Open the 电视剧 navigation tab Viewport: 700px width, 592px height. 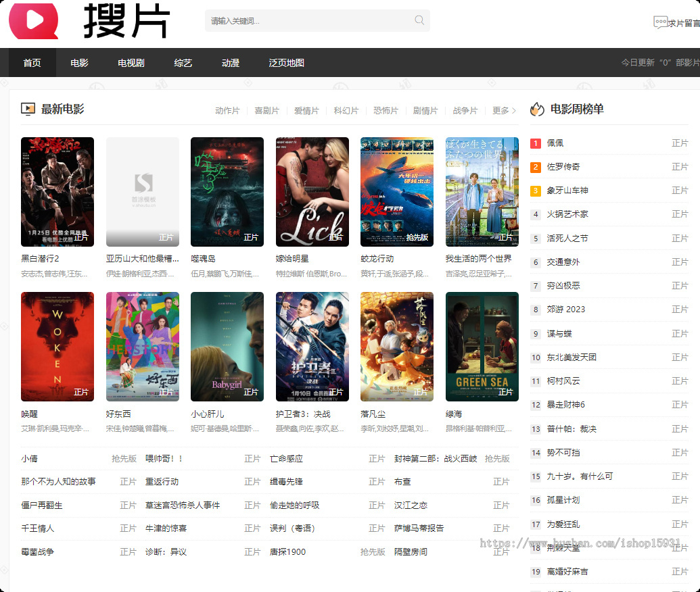(x=131, y=62)
